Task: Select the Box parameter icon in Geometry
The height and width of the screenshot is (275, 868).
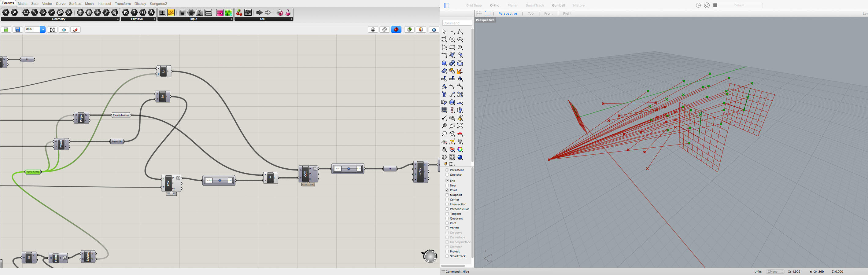Action: (80, 13)
